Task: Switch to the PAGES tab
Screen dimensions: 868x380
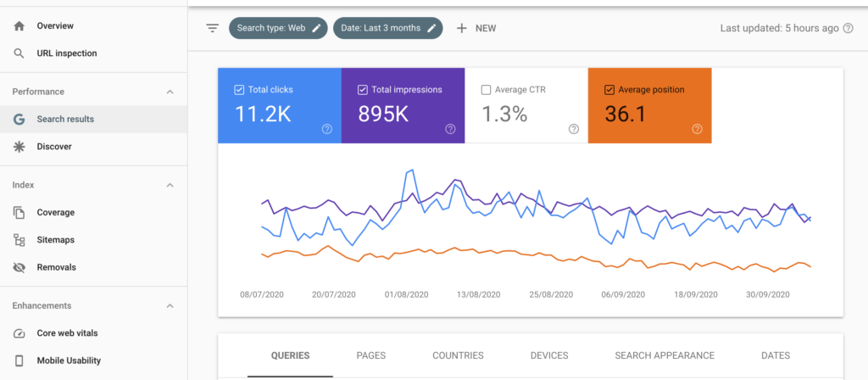Action: pos(371,355)
